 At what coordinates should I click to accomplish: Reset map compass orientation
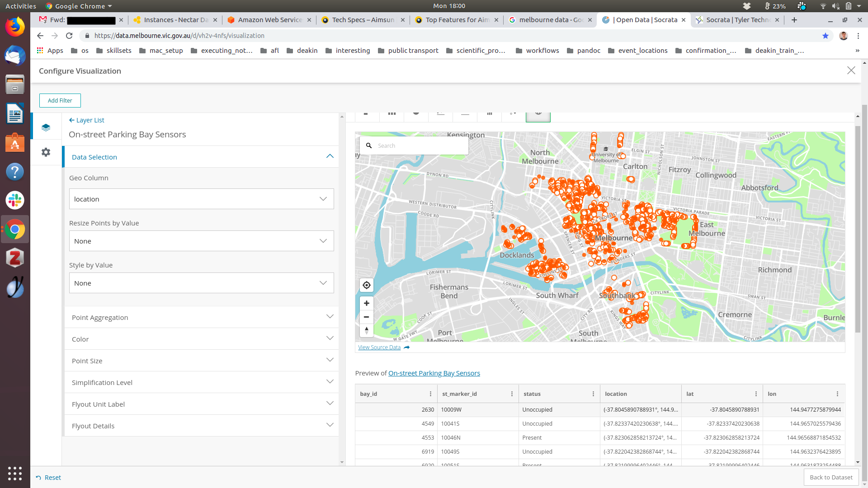[x=366, y=330]
